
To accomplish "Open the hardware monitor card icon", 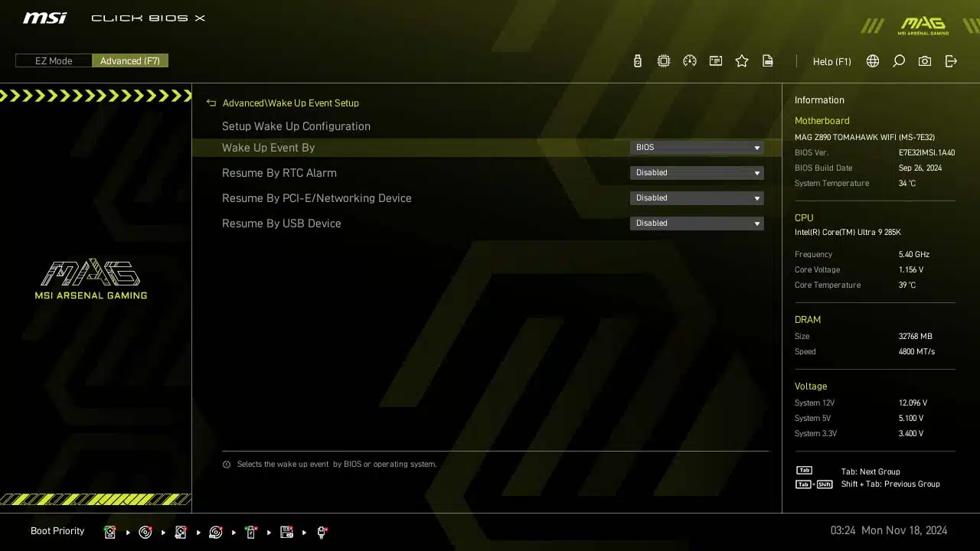I will (716, 61).
